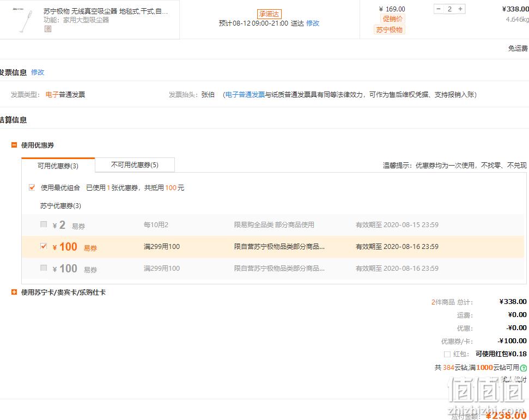Click the 4.646kg weight text
This screenshot has width=529, height=420.
coord(517,20)
